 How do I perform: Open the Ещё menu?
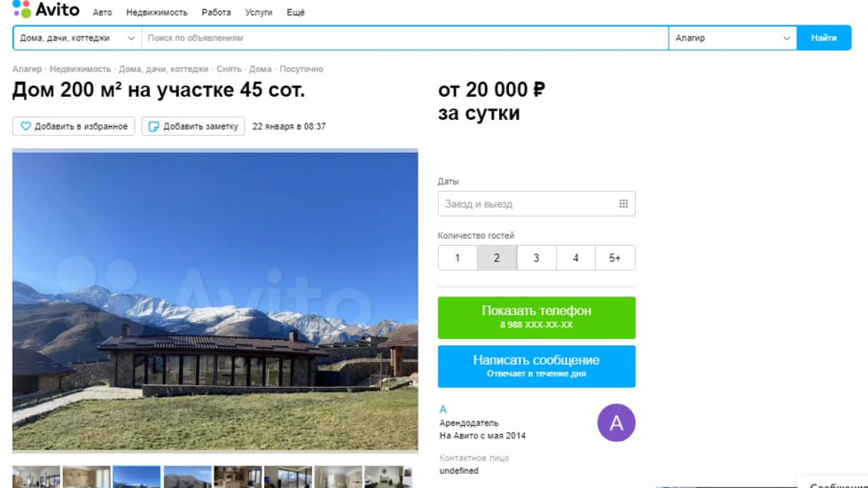(x=295, y=13)
